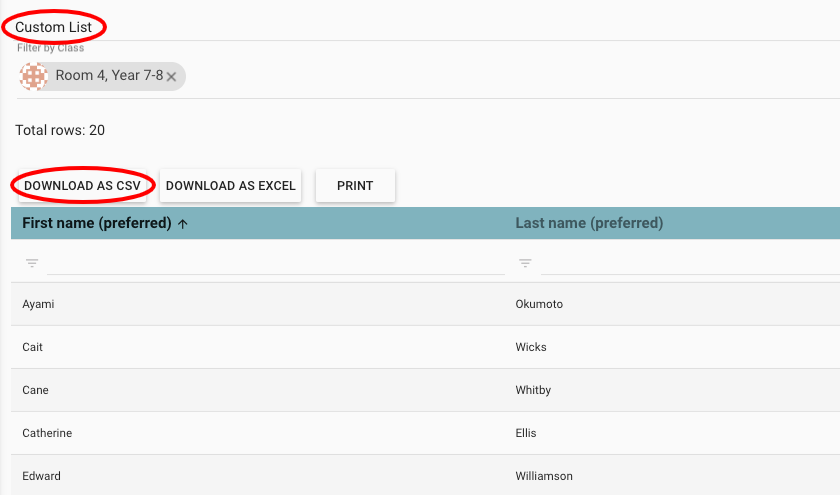Select the Room 4, Year 7-8 chip label
The height and width of the screenshot is (495, 840).
109,76
